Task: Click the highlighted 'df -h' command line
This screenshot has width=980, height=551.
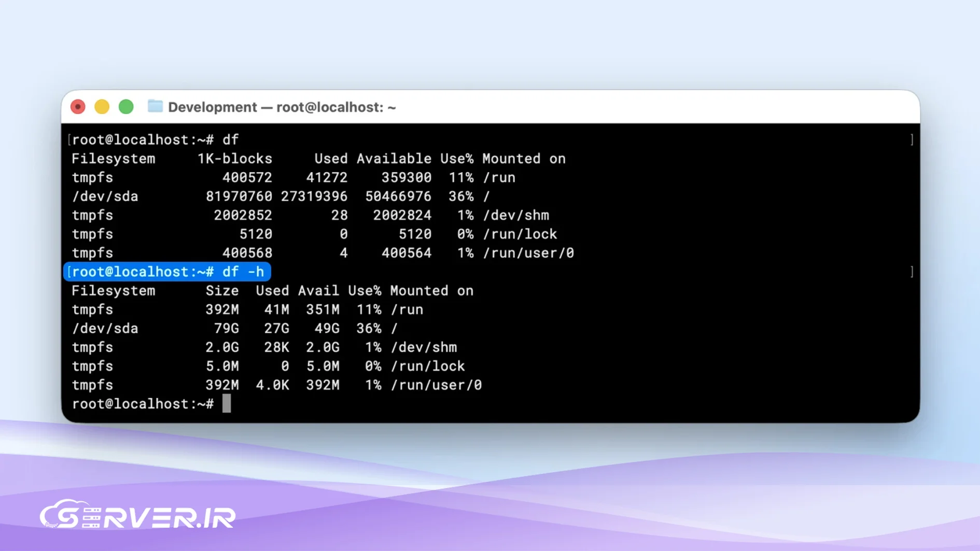Action: [x=167, y=272]
